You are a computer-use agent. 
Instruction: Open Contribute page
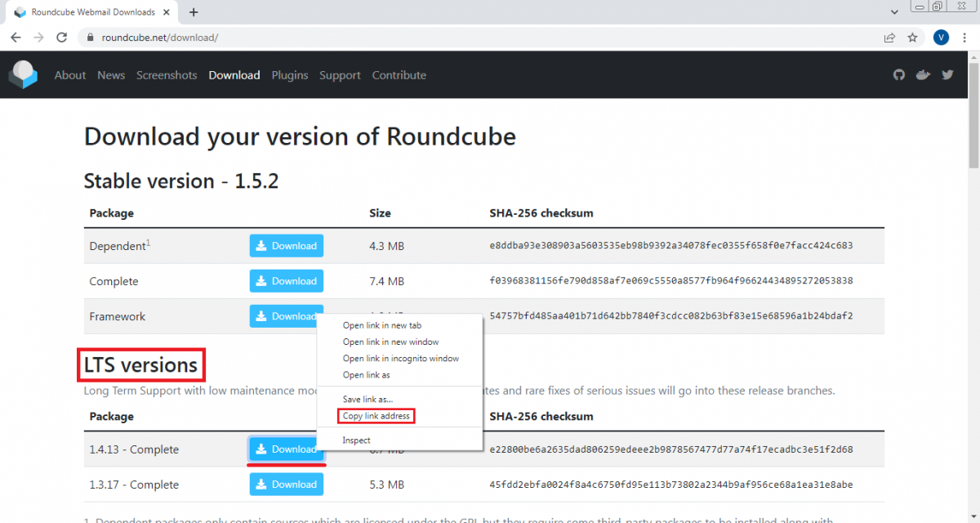pos(399,75)
